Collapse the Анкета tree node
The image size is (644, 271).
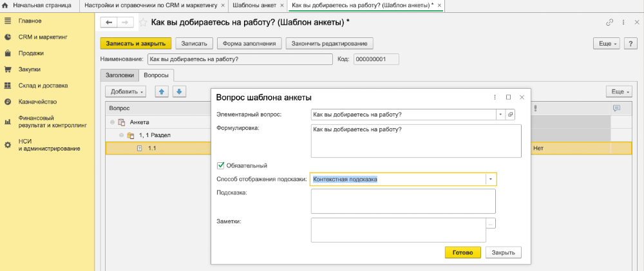pos(112,122)
